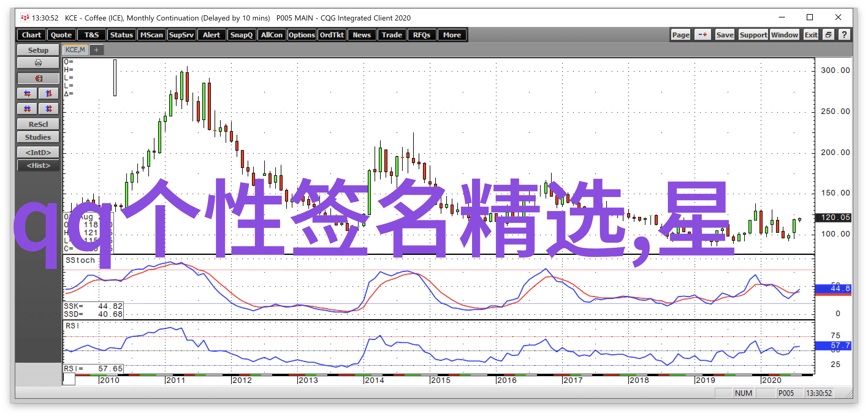Click the 44.8 SStoch value marker
The width and height of the screenshot is (868, 416).
pyautogui.click(x=833, y=288)
